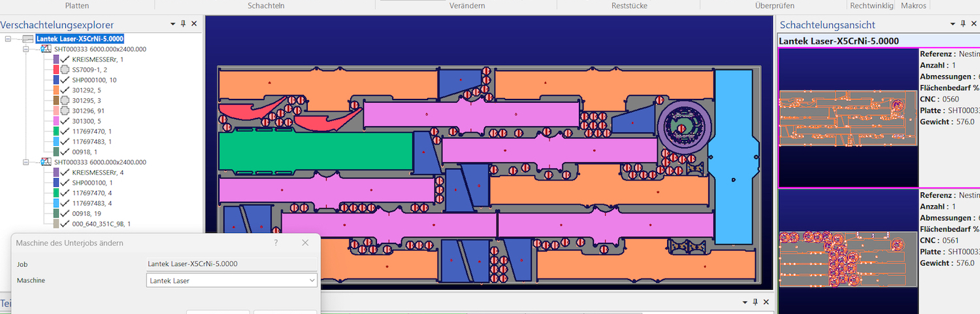
Task: Click the help question mark in dialog
Action: click(x=276, y=243)
